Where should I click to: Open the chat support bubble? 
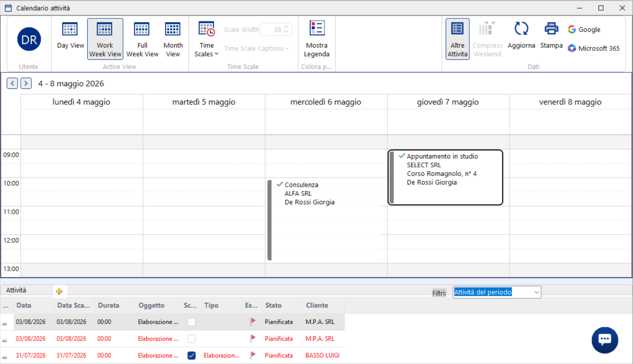604,340
